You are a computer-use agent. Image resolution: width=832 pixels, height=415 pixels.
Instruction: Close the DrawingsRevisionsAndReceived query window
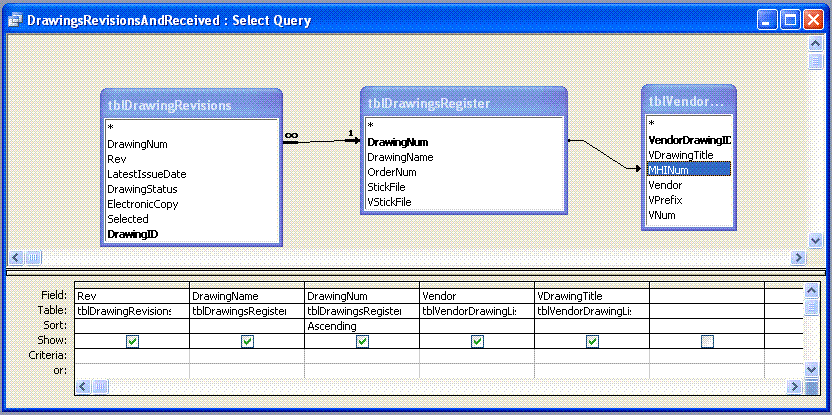(813, 21)
